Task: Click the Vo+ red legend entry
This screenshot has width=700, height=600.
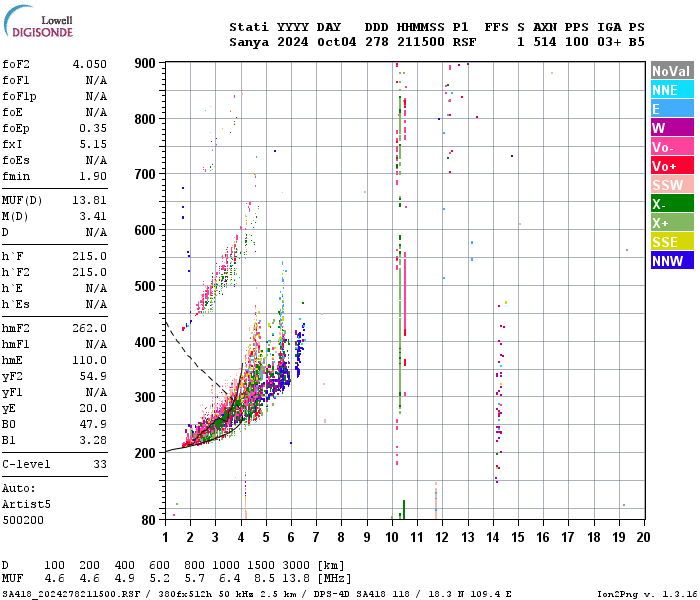Action: point(671,166)
